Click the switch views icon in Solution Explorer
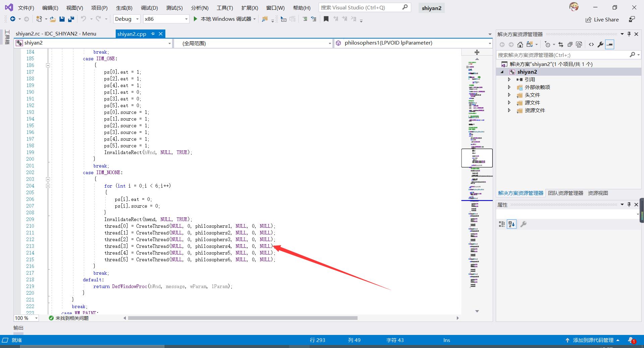 (x=530, y=44)
